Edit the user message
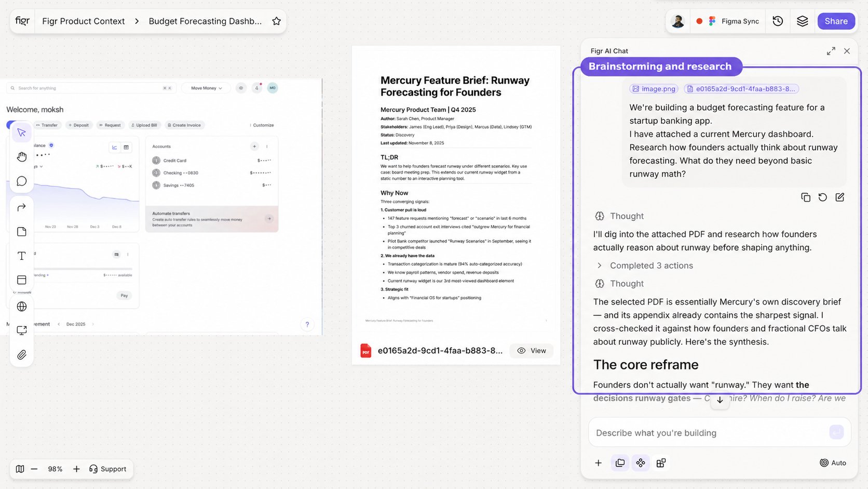Viewport: 868px width, 489px height. (840, 197)
